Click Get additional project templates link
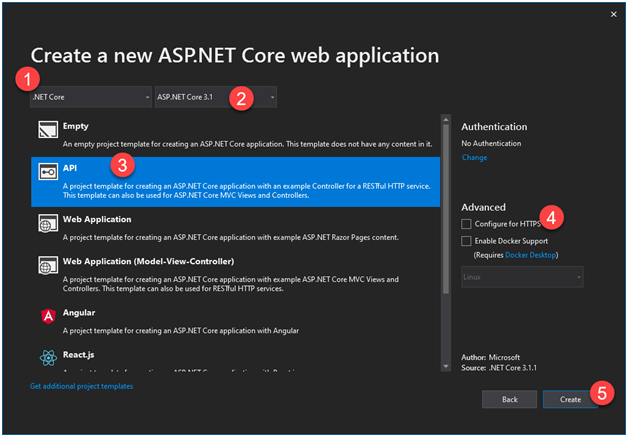628x437 pixels. 81,385
